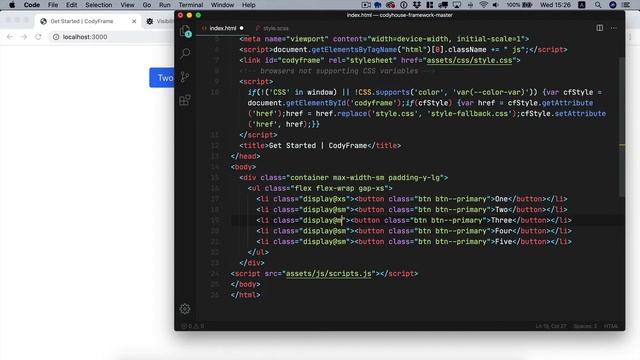Click the display@xs class value
Viewport: 640px width, 360px height.
tap(324, 199)
